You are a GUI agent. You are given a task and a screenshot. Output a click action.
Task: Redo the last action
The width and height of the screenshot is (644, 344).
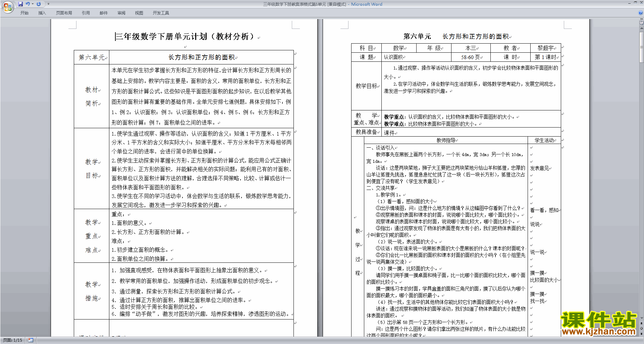coord(39,4)
